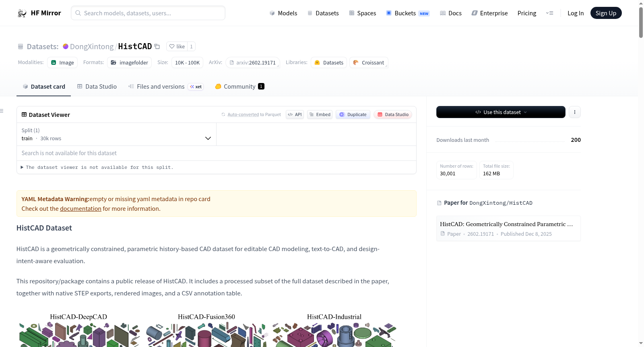
Task: Open Docs in top navigation
Action: [x=451, y=13]
